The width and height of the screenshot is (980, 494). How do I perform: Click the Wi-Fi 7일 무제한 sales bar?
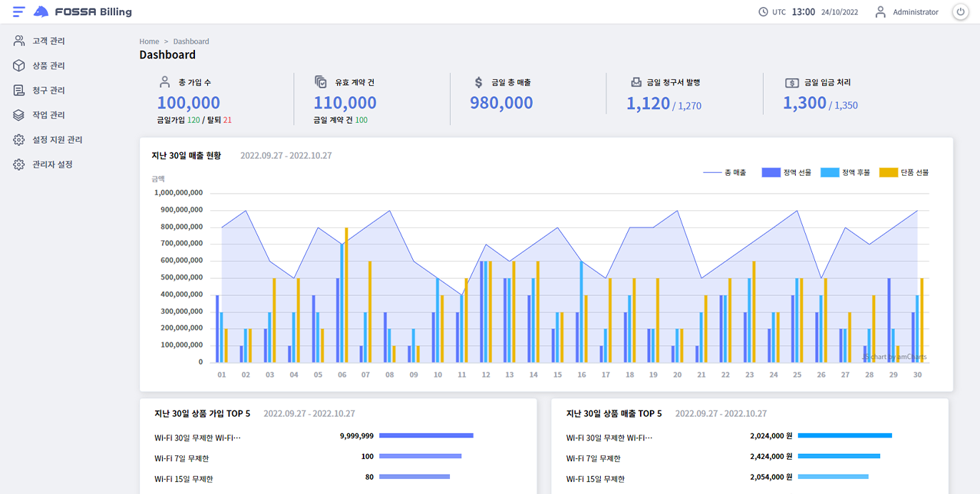pyautogui.click(x=839, y=456)
